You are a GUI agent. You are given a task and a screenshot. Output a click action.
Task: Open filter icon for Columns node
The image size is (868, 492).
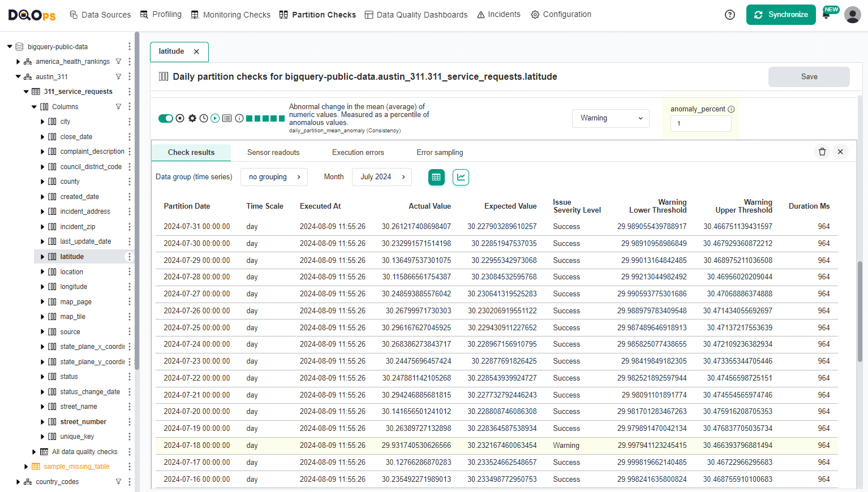[x=118, y=106]
